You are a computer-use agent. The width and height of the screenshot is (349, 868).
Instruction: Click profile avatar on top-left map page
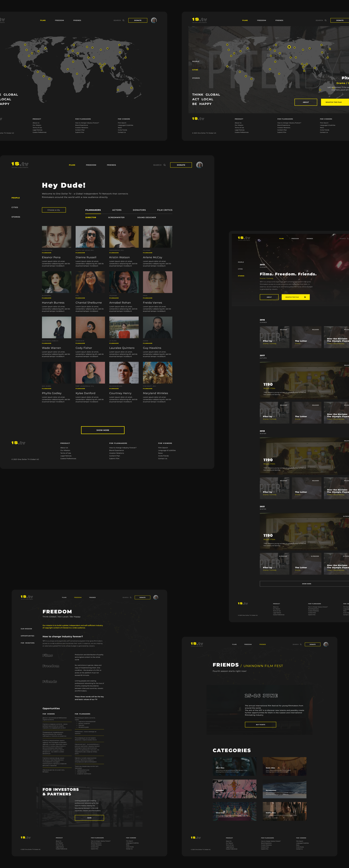pos(154,20)
